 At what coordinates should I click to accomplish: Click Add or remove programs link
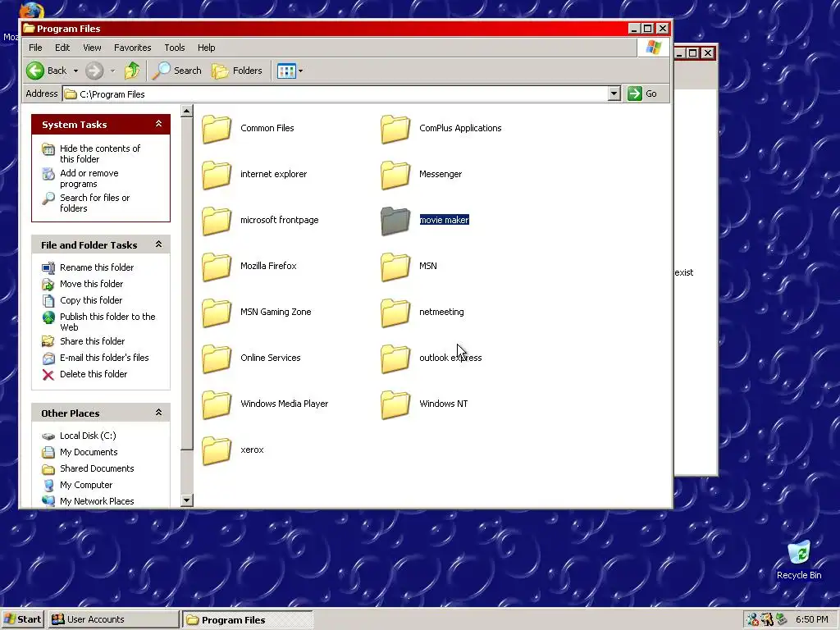89,178
